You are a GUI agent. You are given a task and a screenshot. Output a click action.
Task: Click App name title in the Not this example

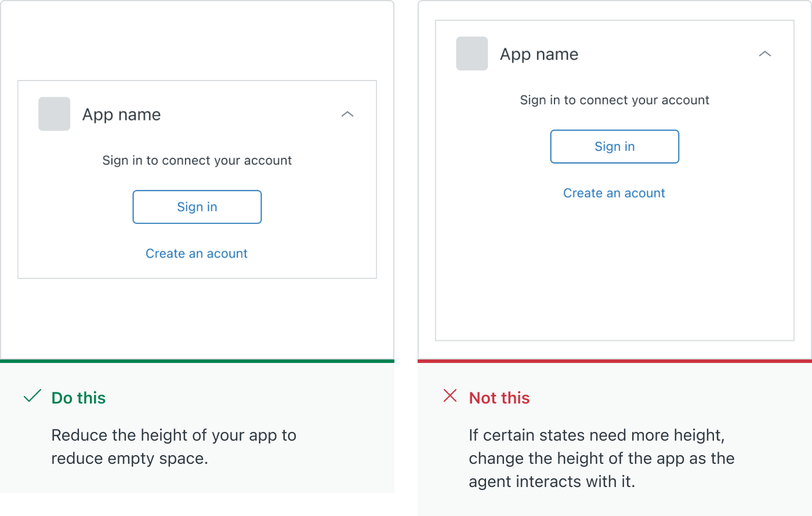coord(539,54)
